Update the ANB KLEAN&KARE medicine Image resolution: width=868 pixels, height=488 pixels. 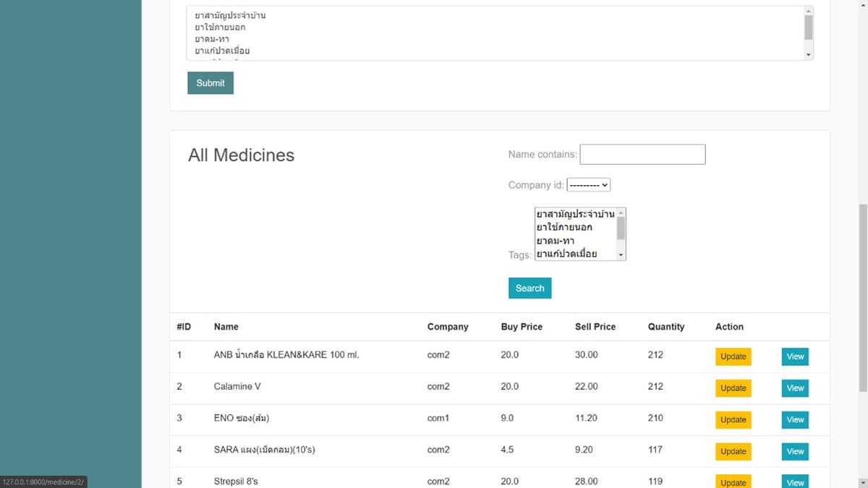pos(733,356)
